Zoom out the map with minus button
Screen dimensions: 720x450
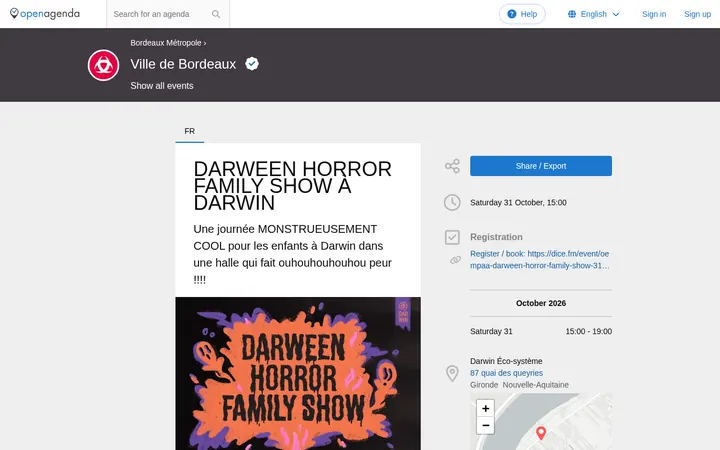click(x=485, y=425)
